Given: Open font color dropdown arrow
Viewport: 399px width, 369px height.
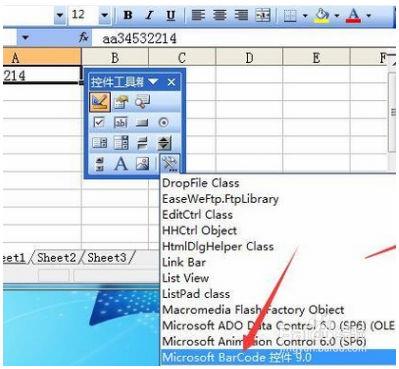Looking at the screenshot, I should (369, 15).
